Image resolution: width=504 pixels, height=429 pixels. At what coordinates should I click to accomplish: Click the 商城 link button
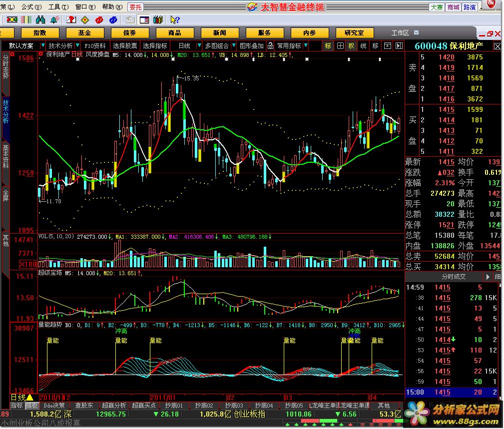pyautogui.click(x=453, y=7)
